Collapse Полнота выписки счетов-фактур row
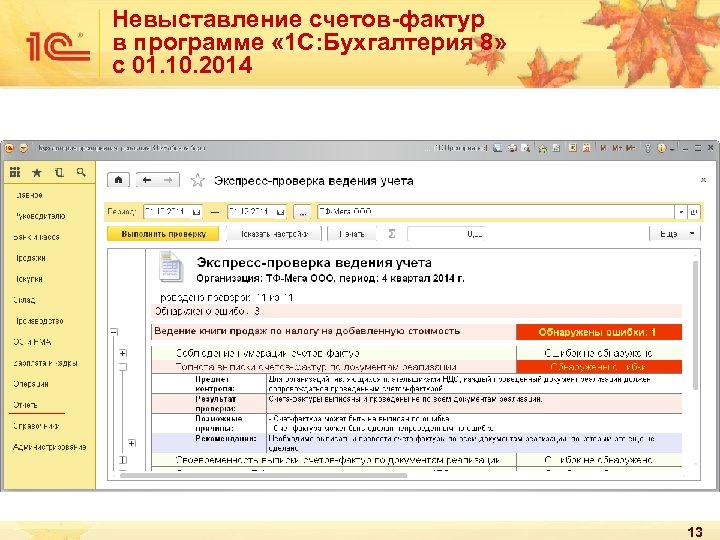The width and height of the screenshot is (720, 540). point(123,367)
